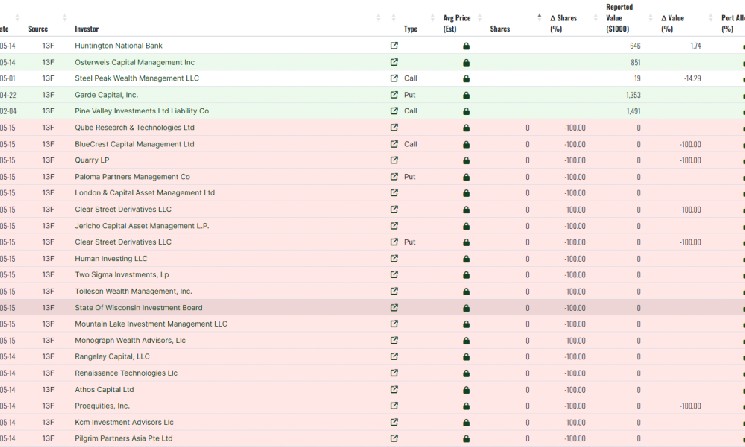This screenshot has height=447, width=745.
Task: Click Put type in Paloma Partners row
Action: pos(410,177)
